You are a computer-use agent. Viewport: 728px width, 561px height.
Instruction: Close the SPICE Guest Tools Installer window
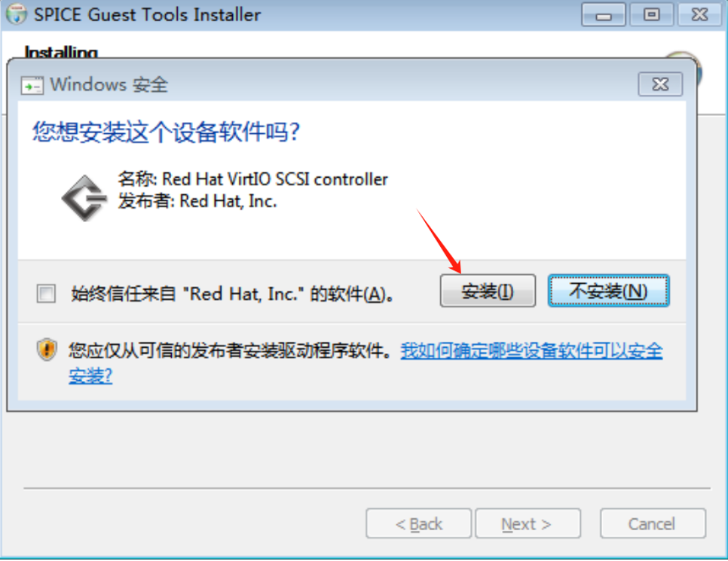click(x=699, y=15)
